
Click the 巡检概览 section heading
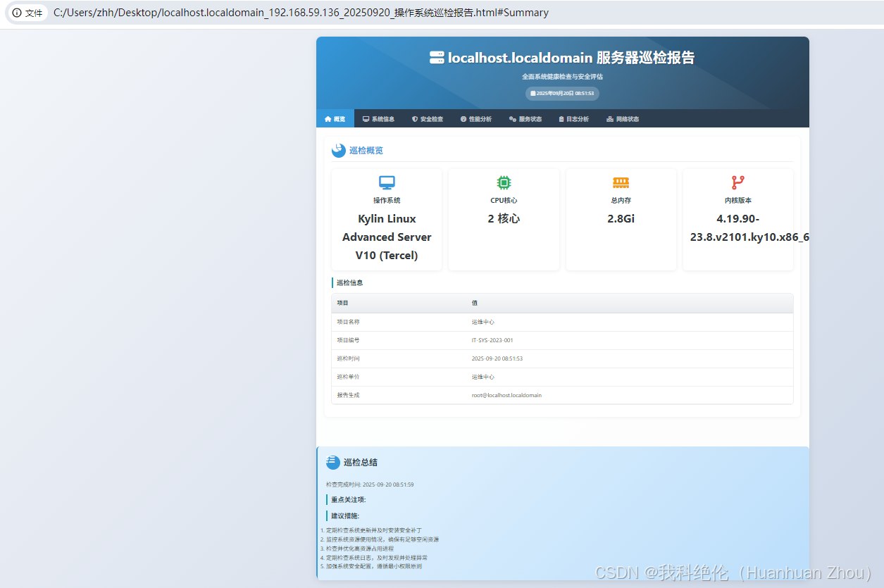coord(366,151)
